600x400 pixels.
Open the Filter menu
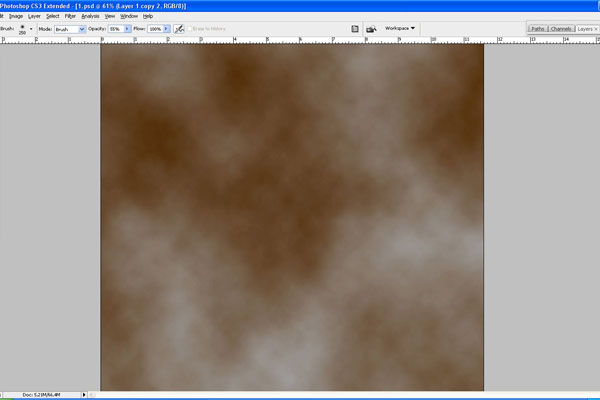coord(70,16)
